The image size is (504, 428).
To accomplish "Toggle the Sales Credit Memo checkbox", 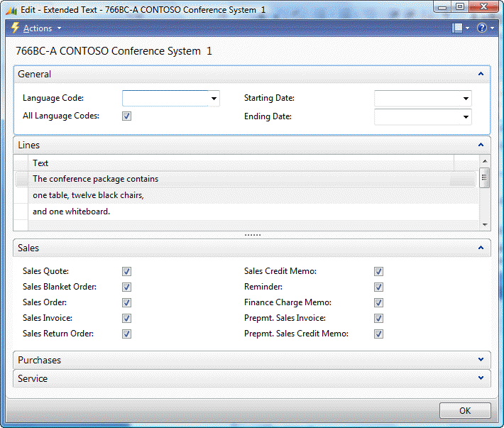I will pos(378,272).
